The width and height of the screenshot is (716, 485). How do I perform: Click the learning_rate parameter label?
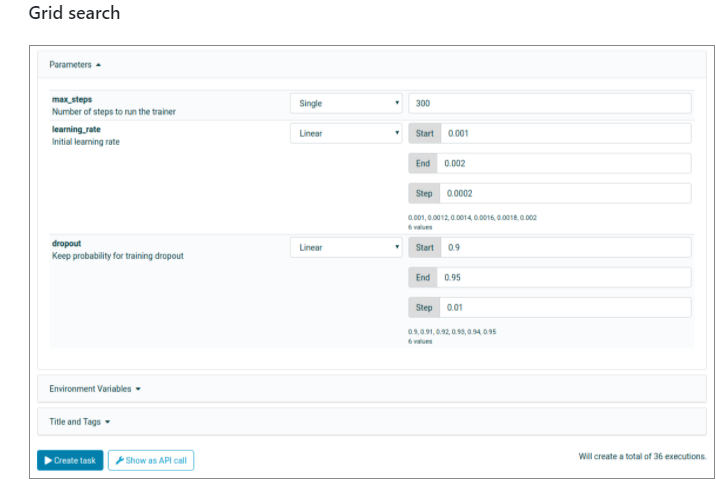coord(78,130)
